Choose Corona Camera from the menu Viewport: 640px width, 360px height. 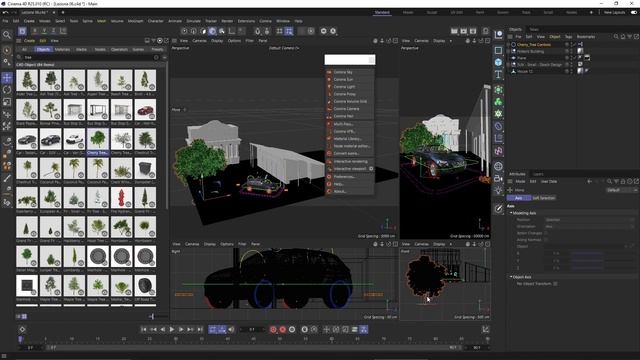(x=350, y=109)
